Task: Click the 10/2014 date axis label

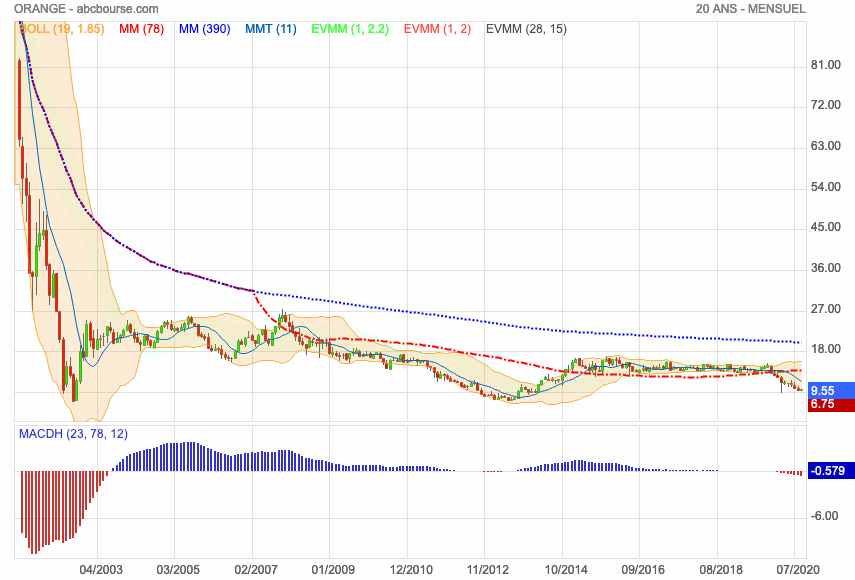Action: click(566, 570)
